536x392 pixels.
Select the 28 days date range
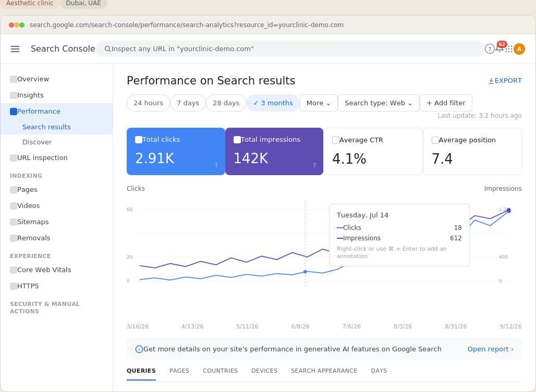point(226,103)
